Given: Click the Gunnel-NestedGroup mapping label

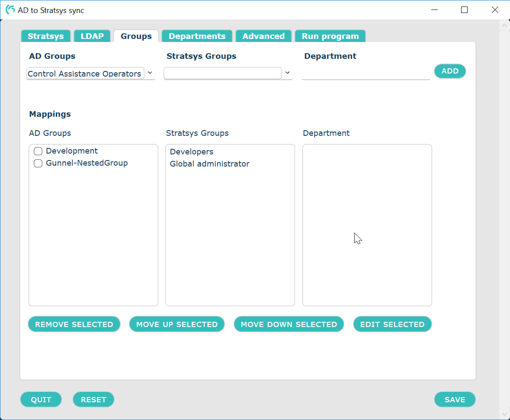Looking at the screenshot, I should pos(87,163).
